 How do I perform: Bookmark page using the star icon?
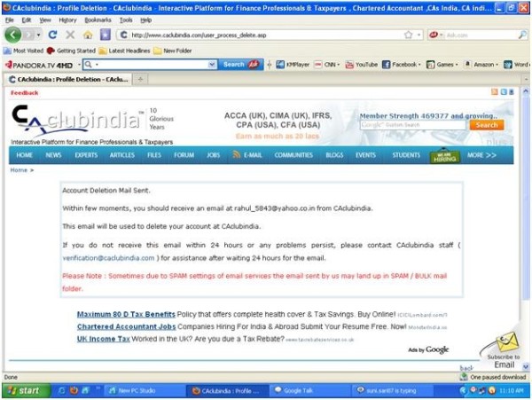(408, 35)
